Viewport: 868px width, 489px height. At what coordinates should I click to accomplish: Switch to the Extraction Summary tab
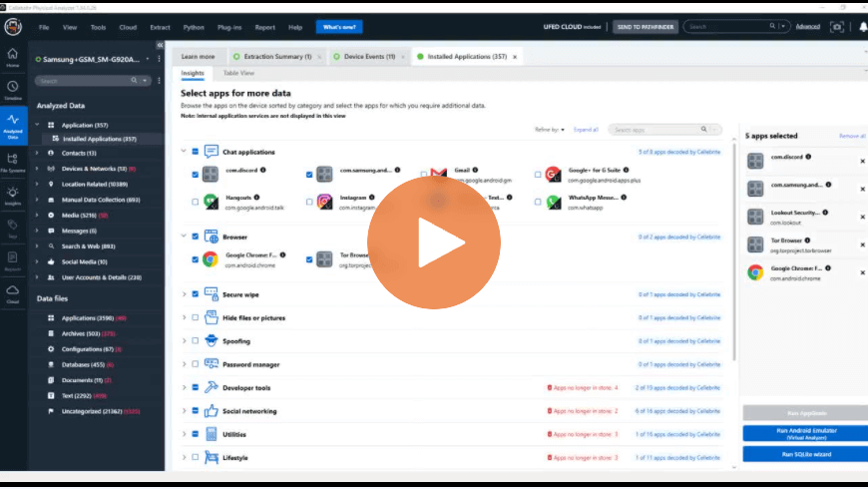coord(276,57)
